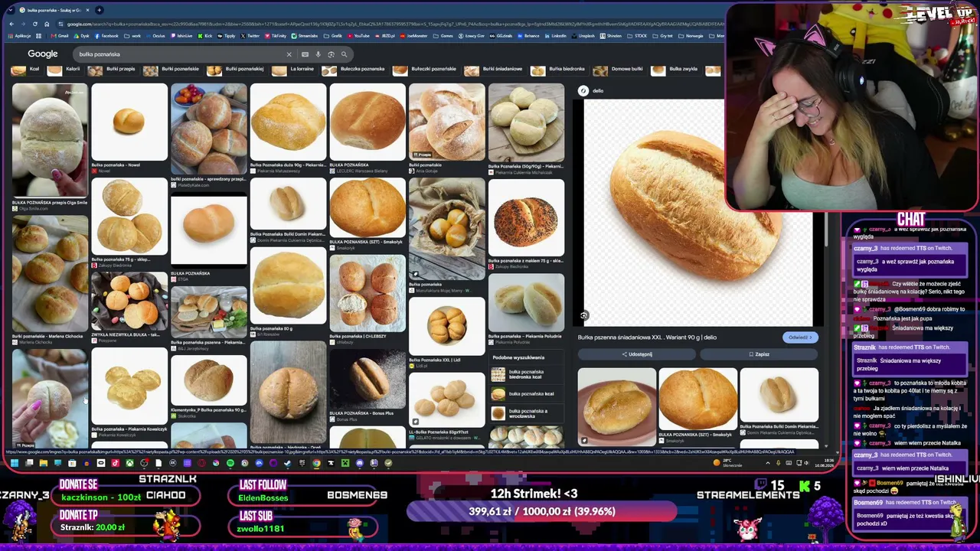Open the Facebook bookmark
The image size is (980, 551).
click(107, 36)
